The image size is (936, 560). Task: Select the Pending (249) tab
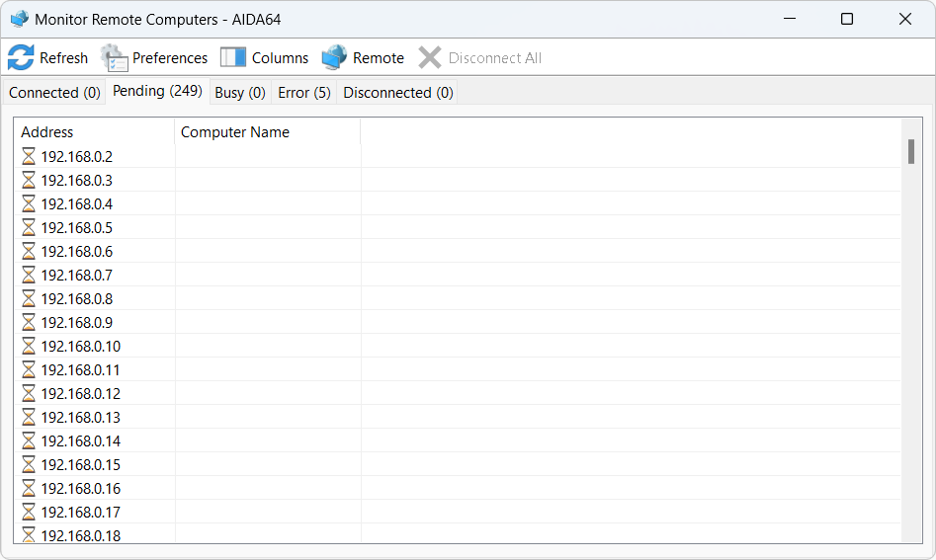click(157, 91)
